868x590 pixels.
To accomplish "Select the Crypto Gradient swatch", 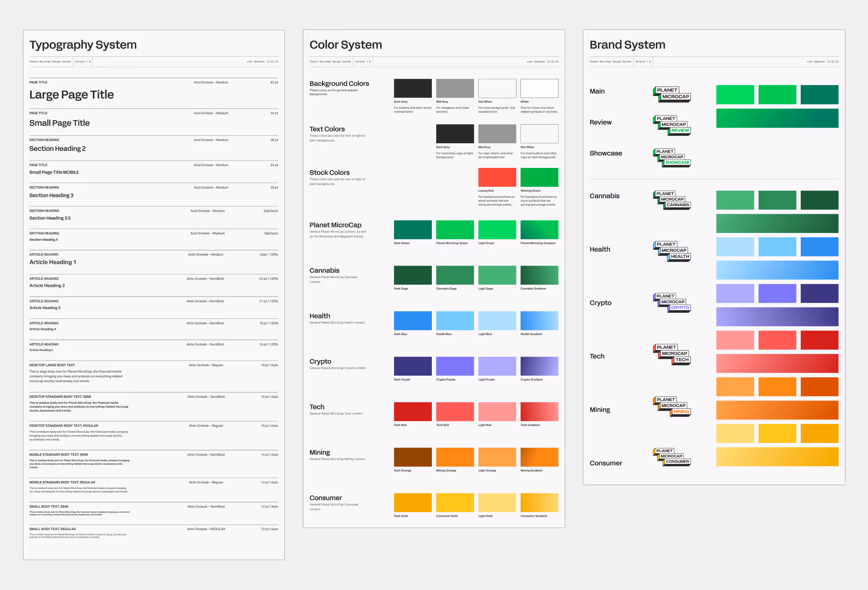I will (x=539, y=366).
